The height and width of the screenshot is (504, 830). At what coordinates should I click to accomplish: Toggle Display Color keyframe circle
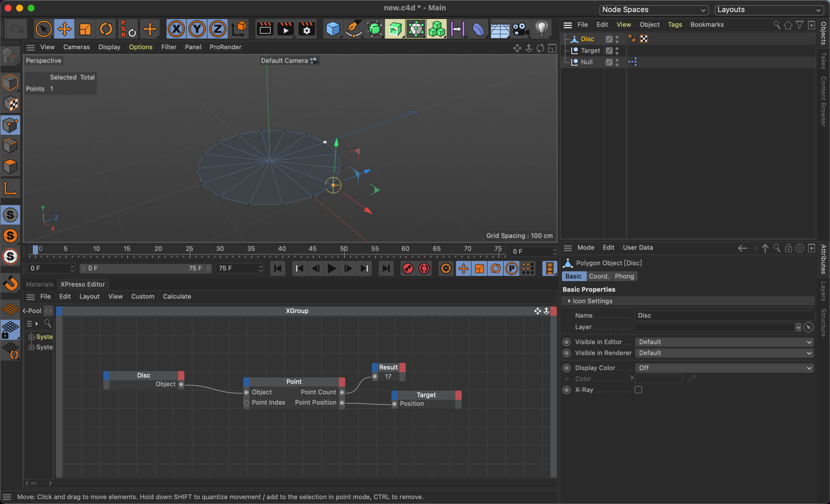coord(567,368)
